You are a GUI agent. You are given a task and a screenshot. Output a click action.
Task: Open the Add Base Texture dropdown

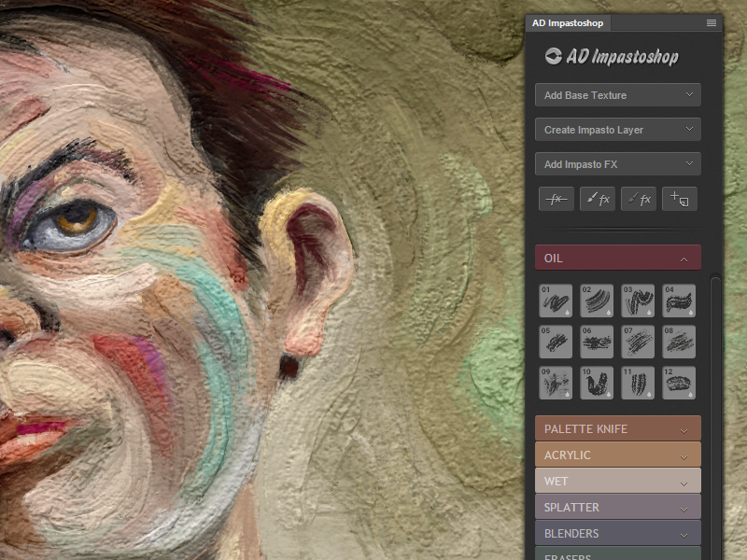[617, 95]
